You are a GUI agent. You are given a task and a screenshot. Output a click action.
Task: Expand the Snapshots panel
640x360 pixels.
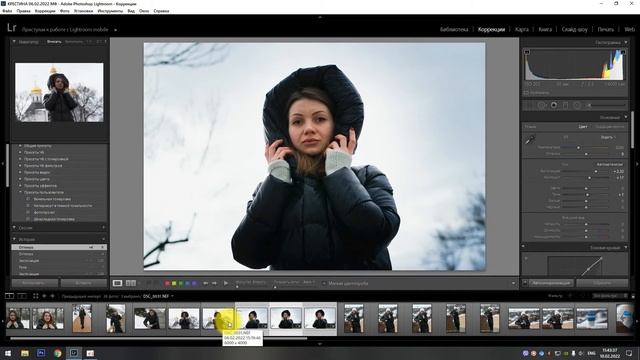(x=14, y=228)
